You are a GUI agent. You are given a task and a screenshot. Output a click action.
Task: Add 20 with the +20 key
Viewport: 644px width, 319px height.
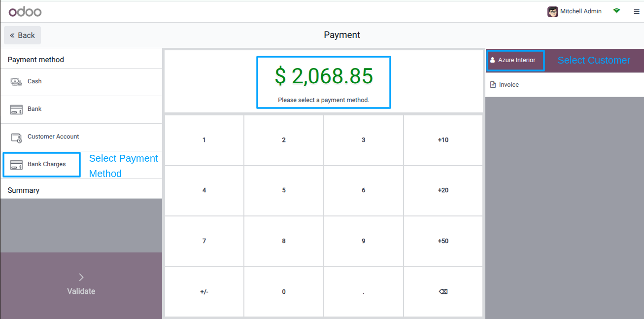pos(443,190)
